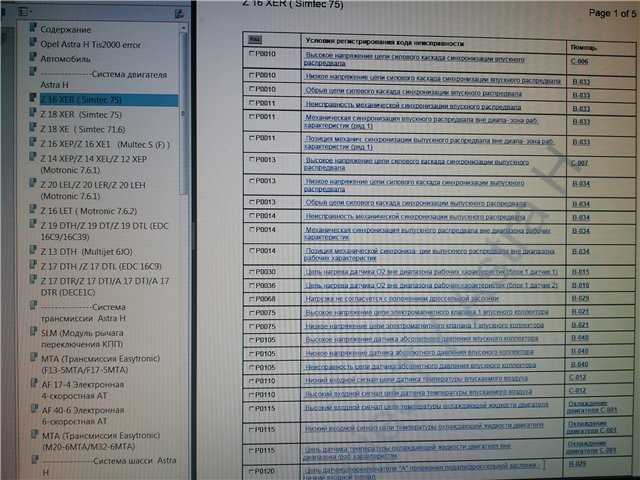Click bookmark icon beside Z 18 XER (Simtec 75)
640x480 pixels.
[33, 112]
